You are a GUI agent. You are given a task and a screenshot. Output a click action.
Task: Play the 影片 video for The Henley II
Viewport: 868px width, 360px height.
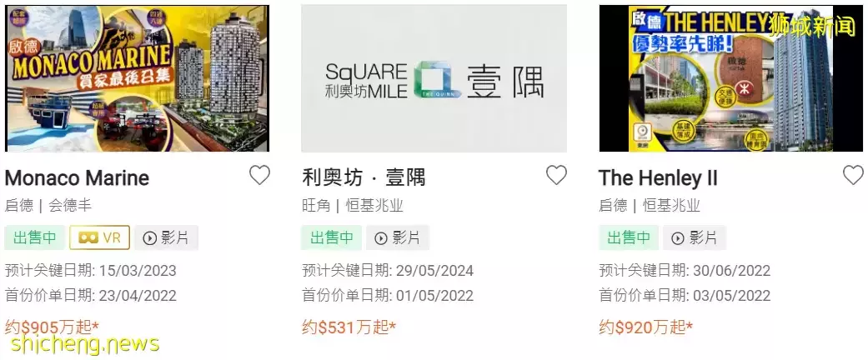[695, 237]
